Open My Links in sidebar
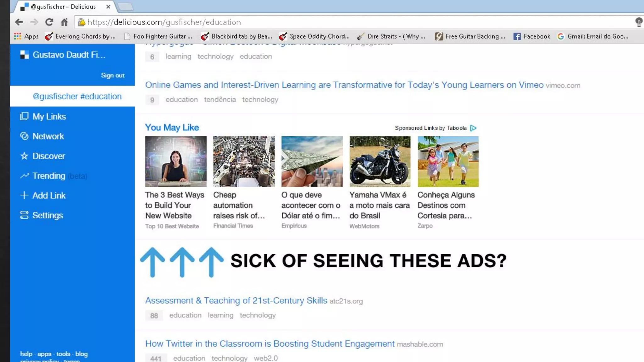Screen dimensions: 644x362 point(49,117)
